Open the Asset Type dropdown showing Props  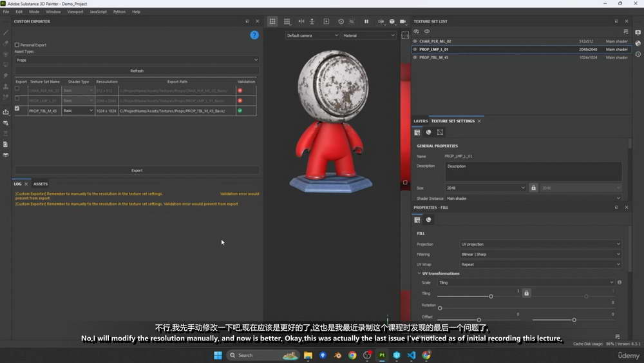point(137,60)
